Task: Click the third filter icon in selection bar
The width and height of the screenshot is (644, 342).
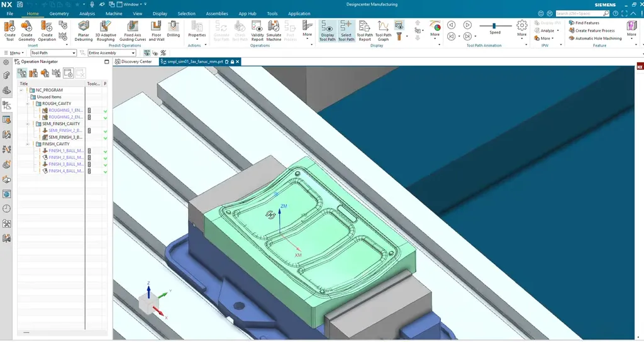Action: pyautogui.click(x=163, y=53)
